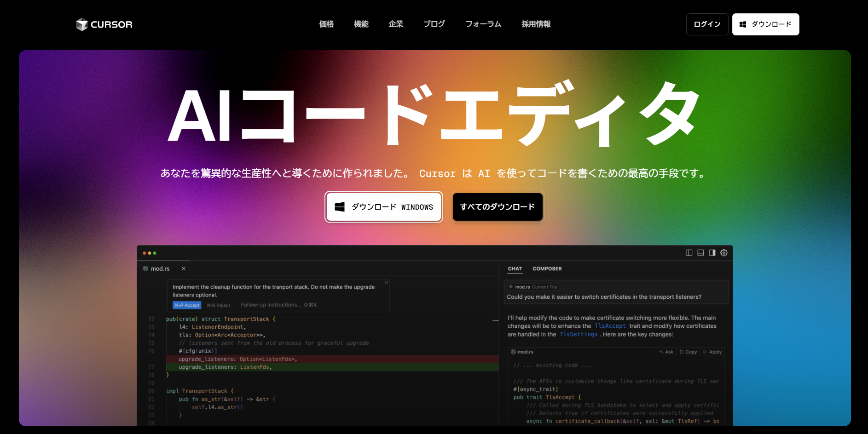The width and height of the screenshot is (868, 434).
Task: Toggle bottom panel layout icon in editor
Action: click(700, 253)
